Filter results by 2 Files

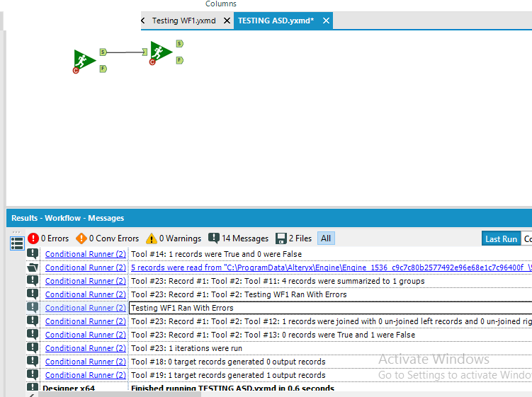coord(293,238)
